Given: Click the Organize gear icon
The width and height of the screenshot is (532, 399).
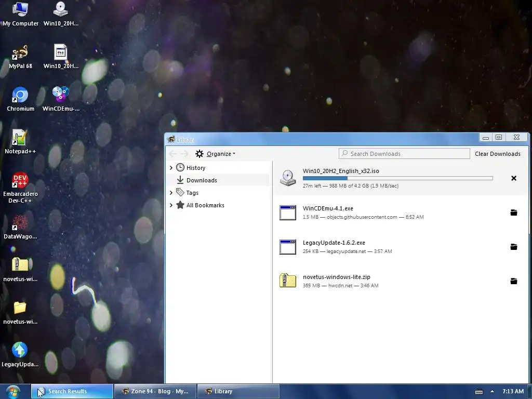Looking at the screenshot, I should [199, 154].
